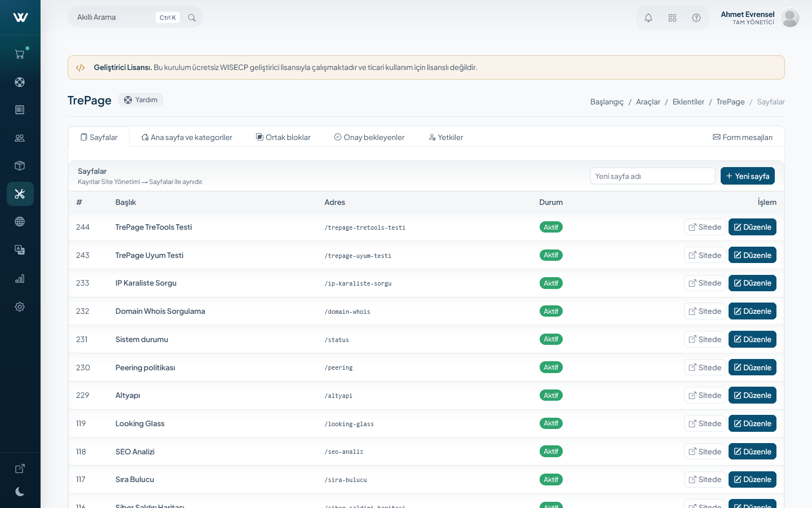Image resolution: width=812 pixels, height=508 pixels.
Task: Click the Ahmet Evrensel user name
Action: point(747,14)
